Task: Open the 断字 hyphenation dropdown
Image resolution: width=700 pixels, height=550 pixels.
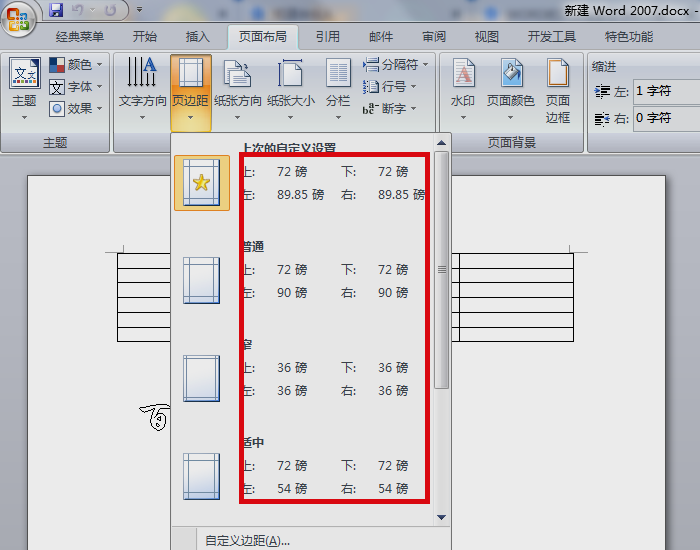Action: pos(389,108)
